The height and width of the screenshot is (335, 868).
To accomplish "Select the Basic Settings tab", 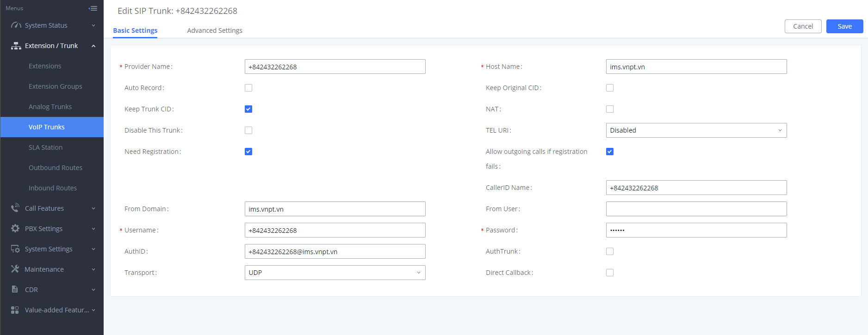I will (x=135, y=30).
